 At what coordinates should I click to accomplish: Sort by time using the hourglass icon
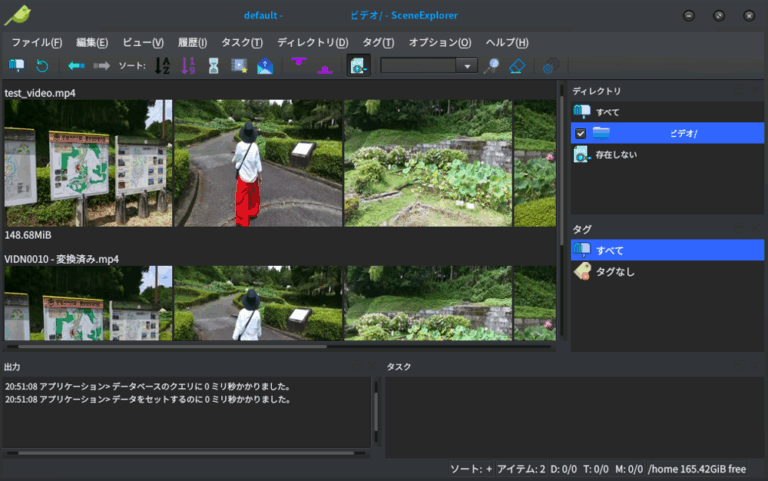[213, 66]
